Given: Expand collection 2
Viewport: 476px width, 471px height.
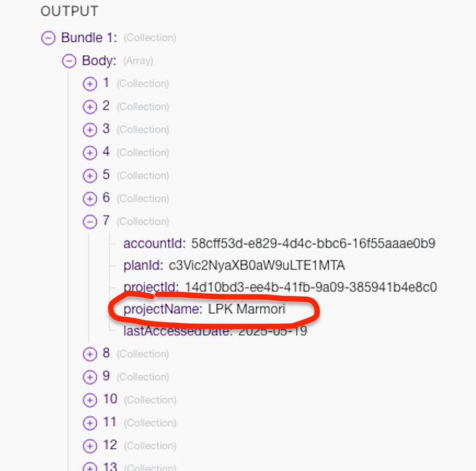Looking at the screenshot, I should click(x=89, y=107).
